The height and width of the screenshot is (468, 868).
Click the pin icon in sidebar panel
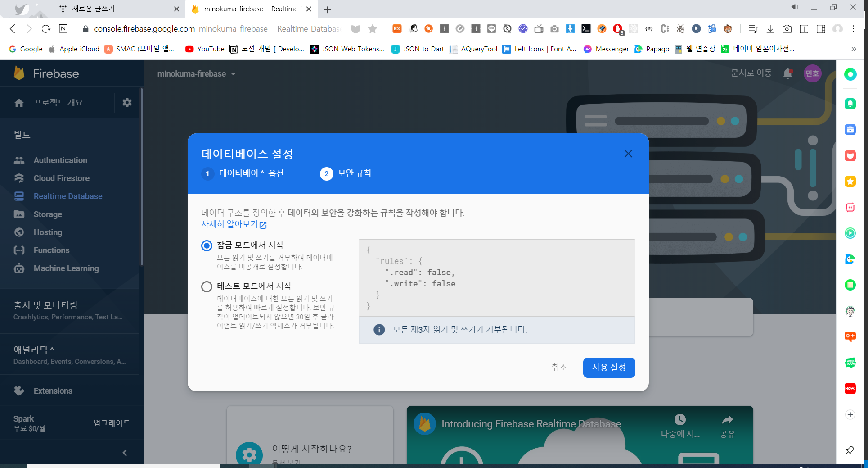pyautogui.click(x=850, y=450)
